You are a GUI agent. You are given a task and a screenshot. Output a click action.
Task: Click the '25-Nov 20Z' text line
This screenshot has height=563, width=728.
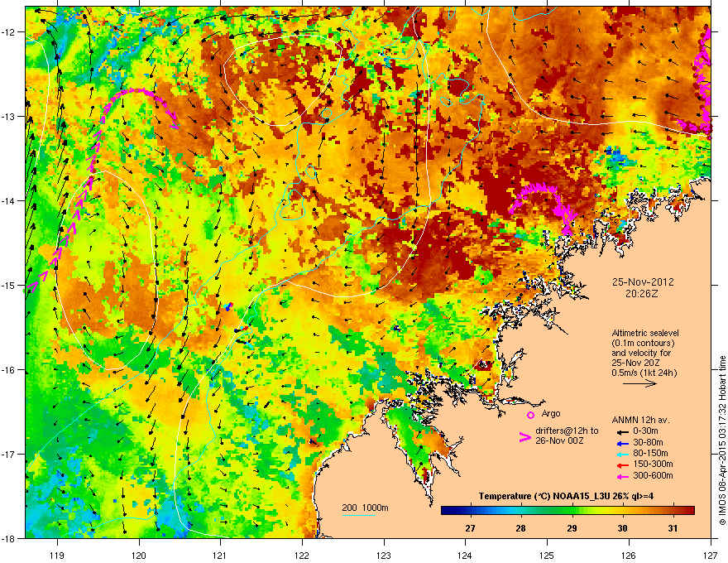pyautogui.click(x=635, y=363)
